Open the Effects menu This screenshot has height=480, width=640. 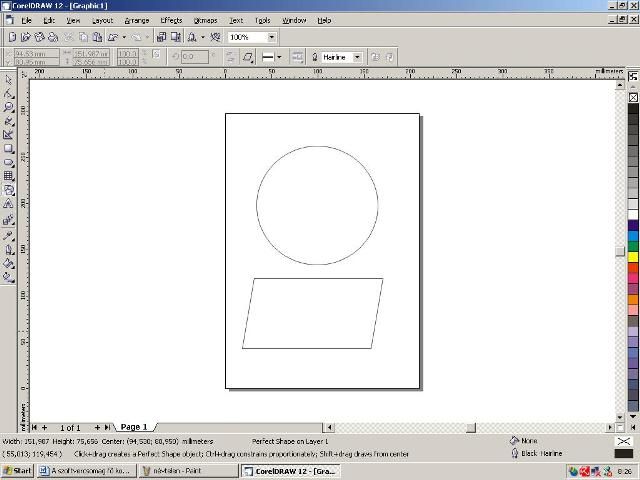(x=171, y=20)
